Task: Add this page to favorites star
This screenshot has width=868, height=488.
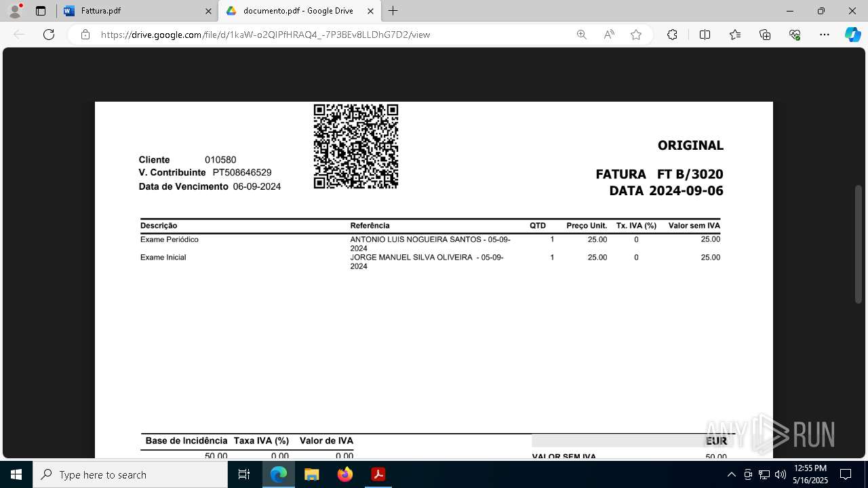Action: (x=636, y=35)
